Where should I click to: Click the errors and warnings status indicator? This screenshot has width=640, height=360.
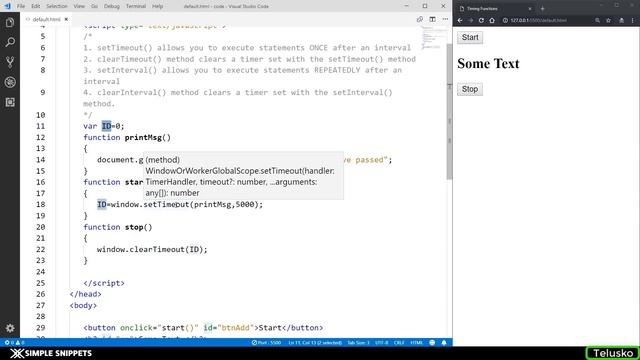click(x=14, y=342)
